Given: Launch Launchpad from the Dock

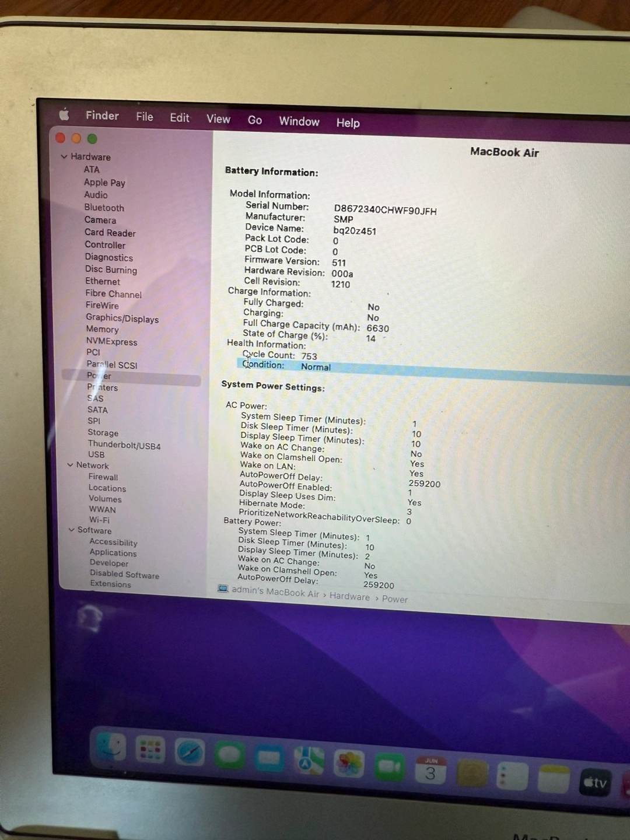Looking at the screenshot, I should pyautogui.click(x=150, y=750).
